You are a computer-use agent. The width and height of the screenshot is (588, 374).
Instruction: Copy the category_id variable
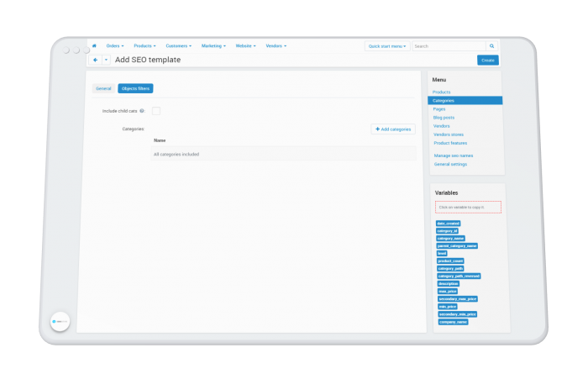coord(448,230)
